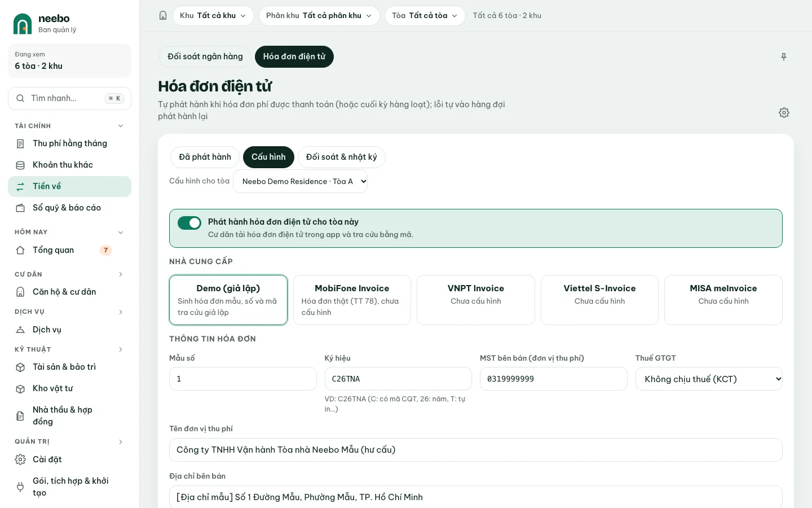Click the Mẫu số input field
Screen dimensions: 812x508
[x=243, y=379]
